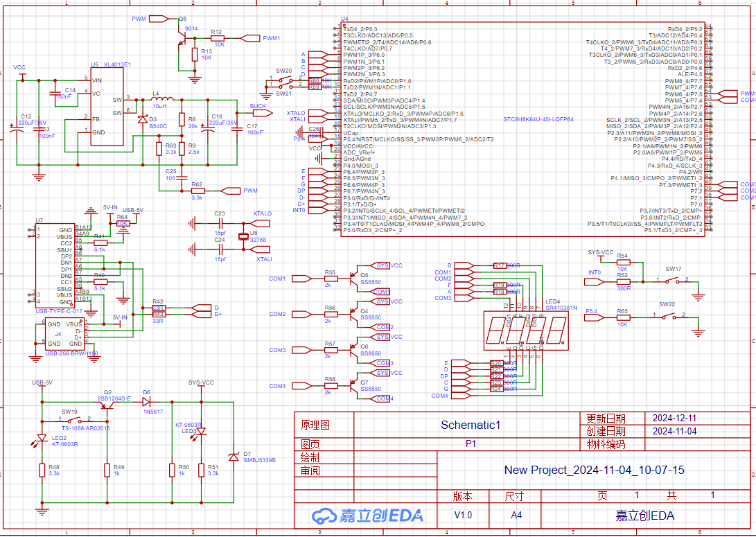Select transistor Q5 SS8550
Image resolution: width=756 pixels, height=537 pixels.
(353, 279)
